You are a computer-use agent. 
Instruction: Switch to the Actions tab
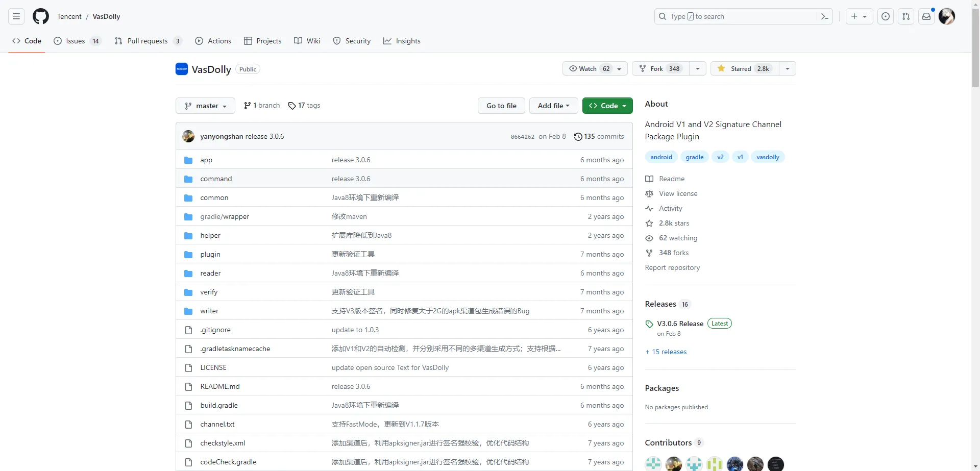[213, 41]
